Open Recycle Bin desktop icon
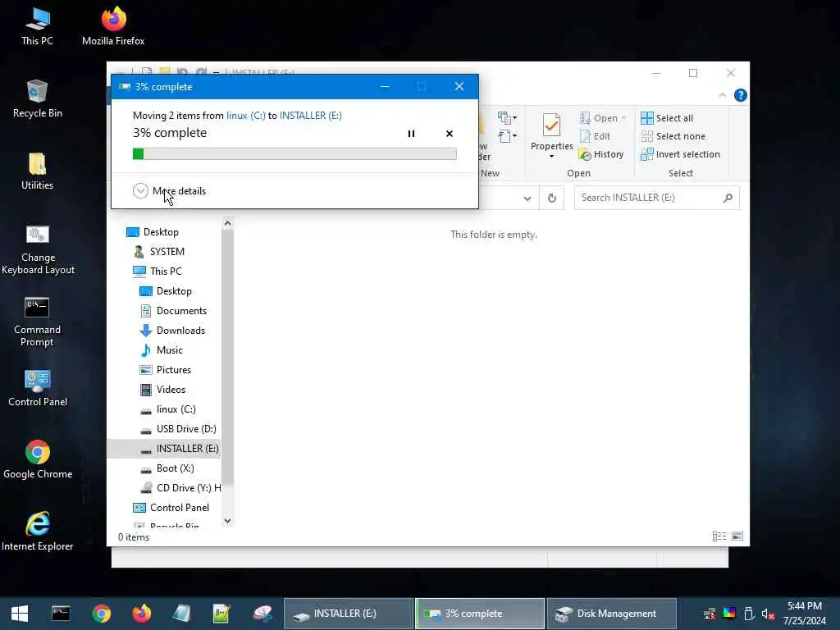Screen dimensions: 840x630 tap(38, 99)
